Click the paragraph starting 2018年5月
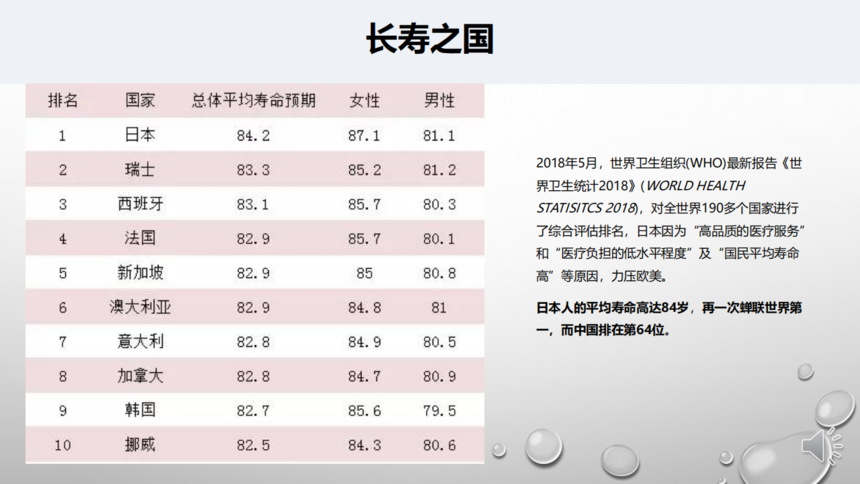The width and height of the screenshot is (860, 484). coord(670,220)
